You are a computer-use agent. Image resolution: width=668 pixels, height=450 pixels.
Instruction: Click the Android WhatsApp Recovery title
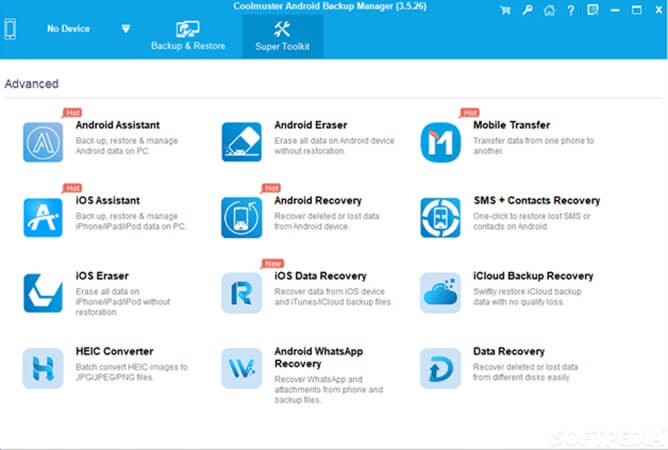[319, 358]
